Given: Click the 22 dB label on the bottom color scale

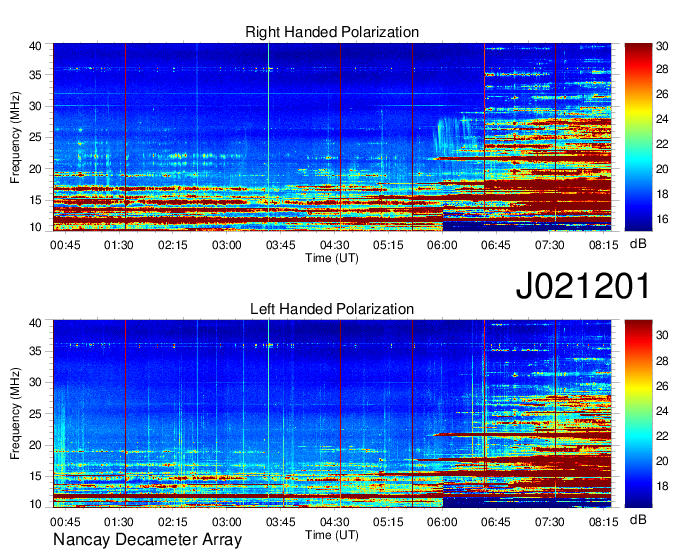Looking at the screenshot, I should [662, 436].
